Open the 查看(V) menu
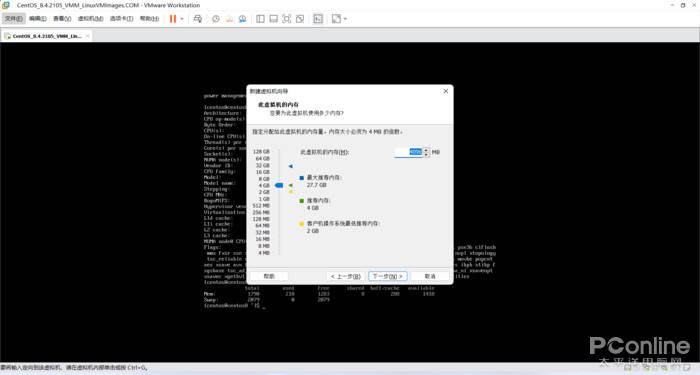The width and height of the screenshot is (700, 375). (62, 19)
